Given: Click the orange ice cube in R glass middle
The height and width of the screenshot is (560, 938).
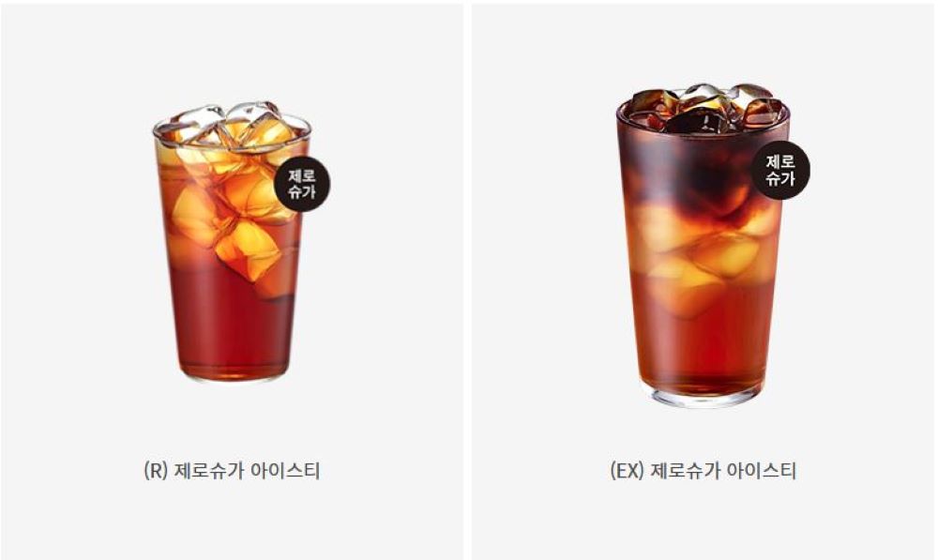Looking at the screenshot, I should (247, 249).
